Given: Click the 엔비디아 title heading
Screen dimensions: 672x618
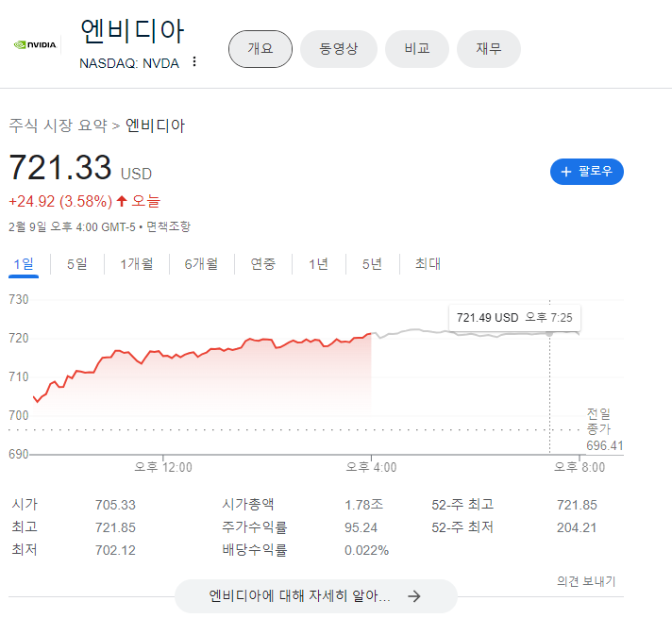Looking at the screenshot, I should pos(132,32).
